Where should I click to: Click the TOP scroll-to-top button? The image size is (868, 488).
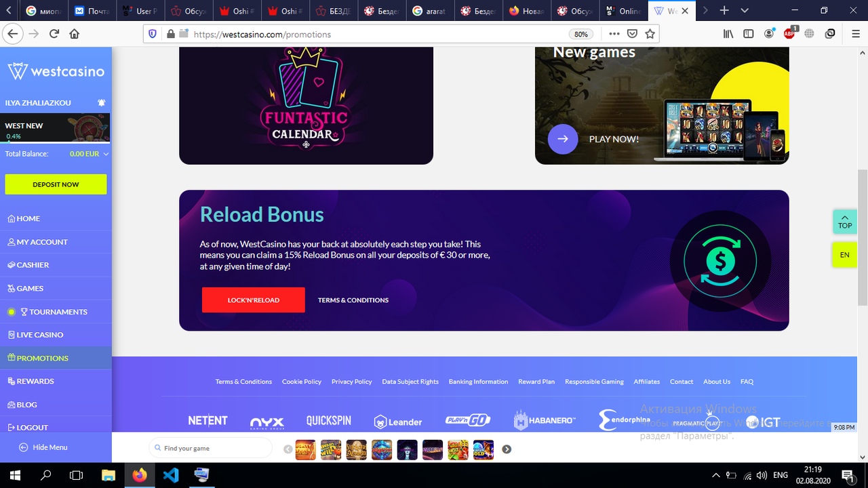click(845, 222)
